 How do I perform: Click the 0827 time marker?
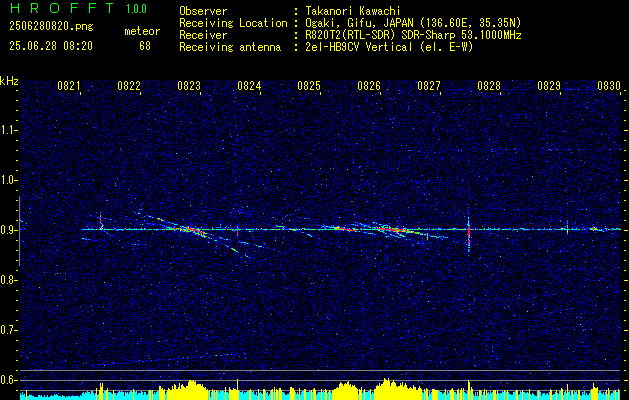click(x=429, y=86)
